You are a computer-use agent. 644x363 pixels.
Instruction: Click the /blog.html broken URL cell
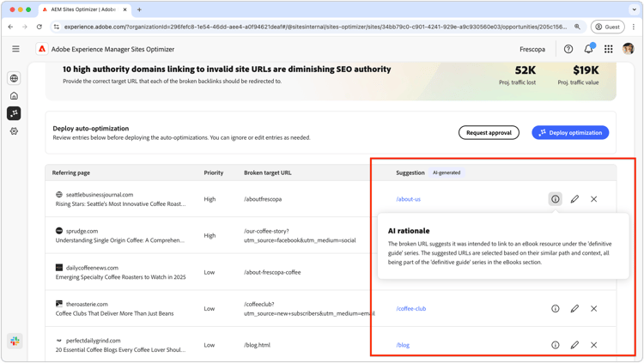click(x=257, y=345)
